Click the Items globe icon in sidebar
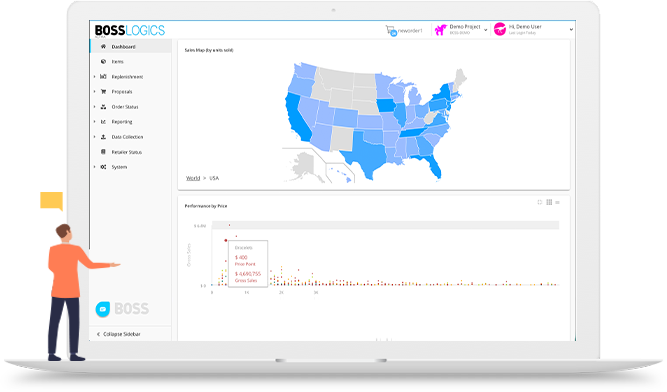The image size is (667, 392). [103, 62]
